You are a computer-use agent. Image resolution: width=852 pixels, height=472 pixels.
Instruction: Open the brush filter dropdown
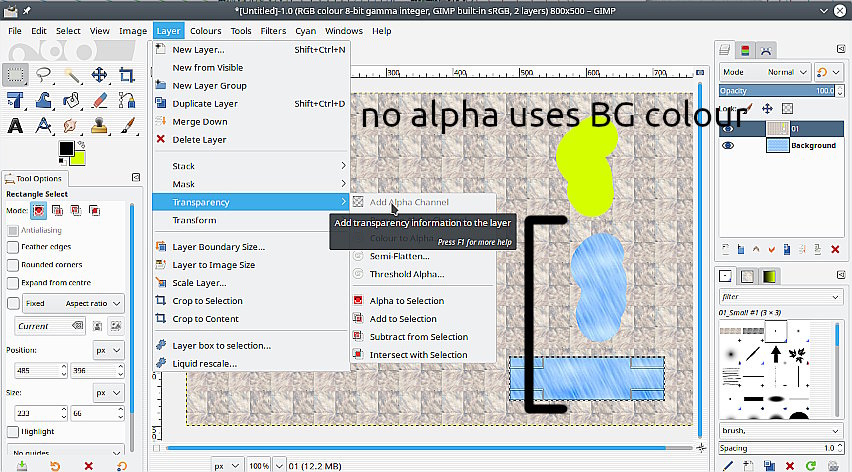click(780, 297)
